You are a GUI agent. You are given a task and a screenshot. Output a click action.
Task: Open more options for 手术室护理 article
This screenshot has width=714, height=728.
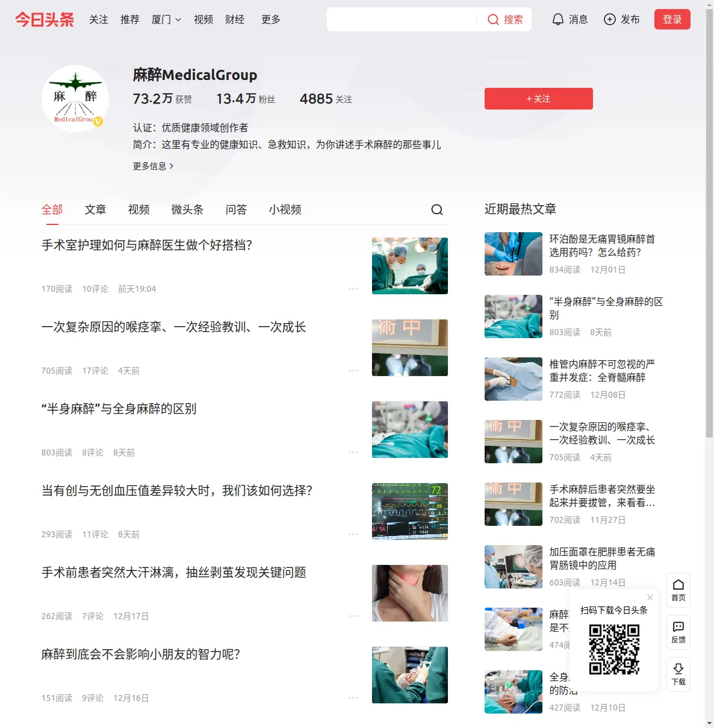click(353, 289)
